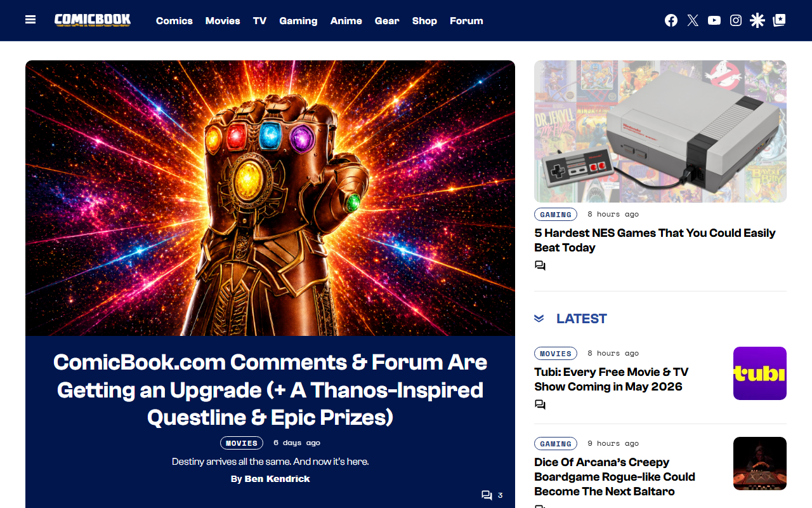Viewport: 812px width, 508px height.
Task: Open the Forum page
Action: coord(466,20)
